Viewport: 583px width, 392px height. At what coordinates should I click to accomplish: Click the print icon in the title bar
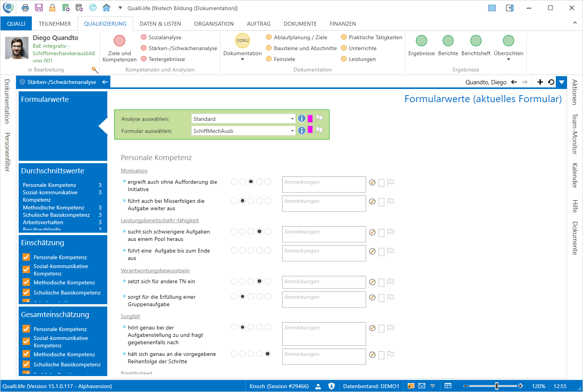click(25, 8)
